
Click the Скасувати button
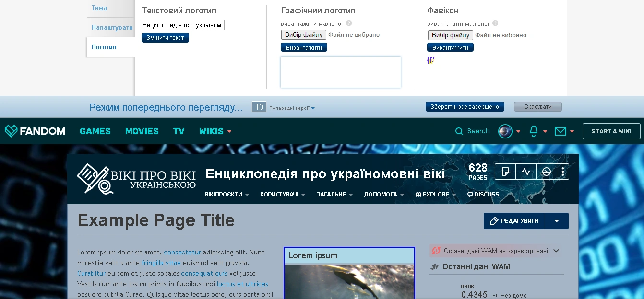coord(538,106)
